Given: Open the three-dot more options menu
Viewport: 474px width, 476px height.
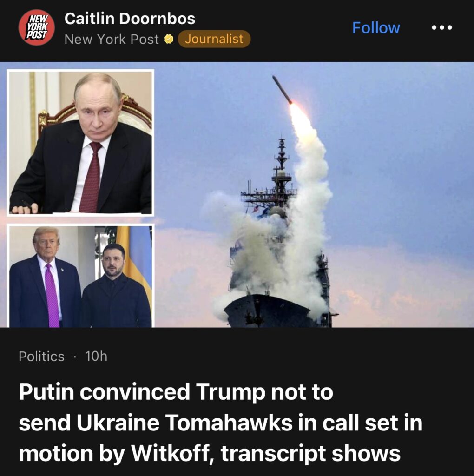Looking at the screenshot, I should tap(442, 27).
